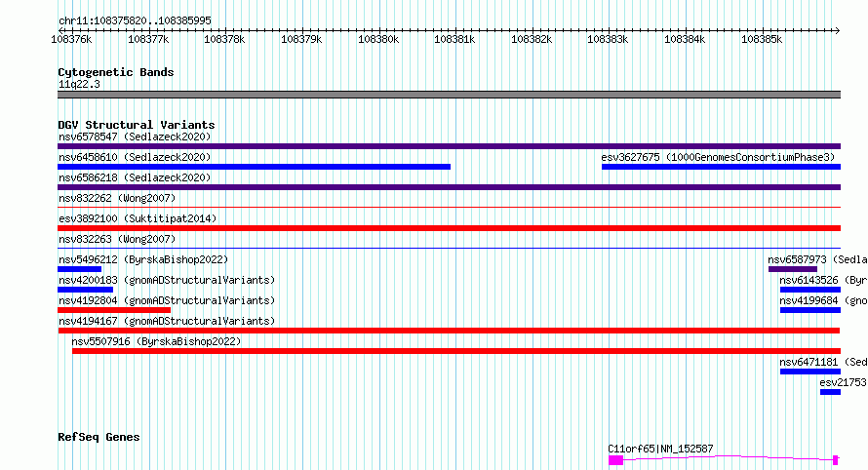868x470 pixels.
Task: Open nsv832263 (Wong2007) variant label
Action: [x=117, y=239]
